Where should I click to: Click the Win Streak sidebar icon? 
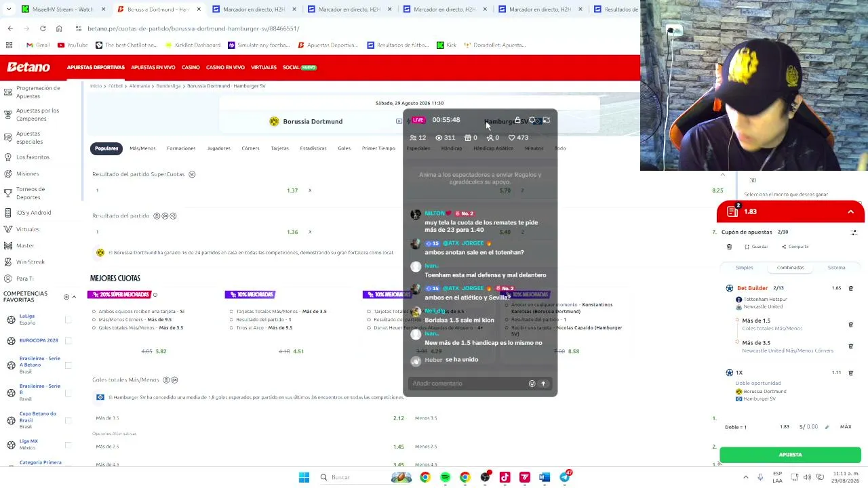8,262
